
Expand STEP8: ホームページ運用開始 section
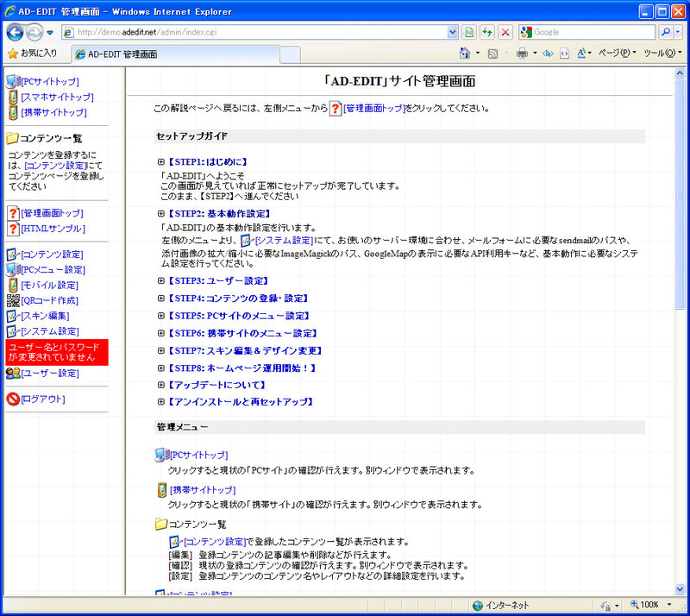(161, 368)
